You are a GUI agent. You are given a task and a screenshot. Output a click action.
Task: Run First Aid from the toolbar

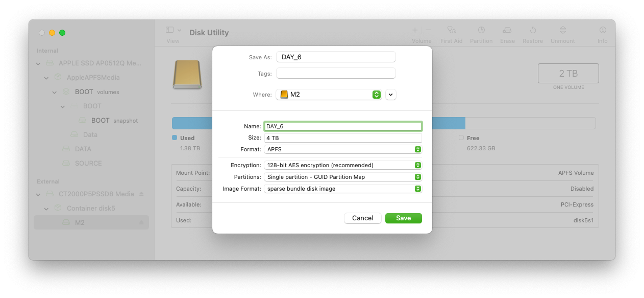point(451,30)
